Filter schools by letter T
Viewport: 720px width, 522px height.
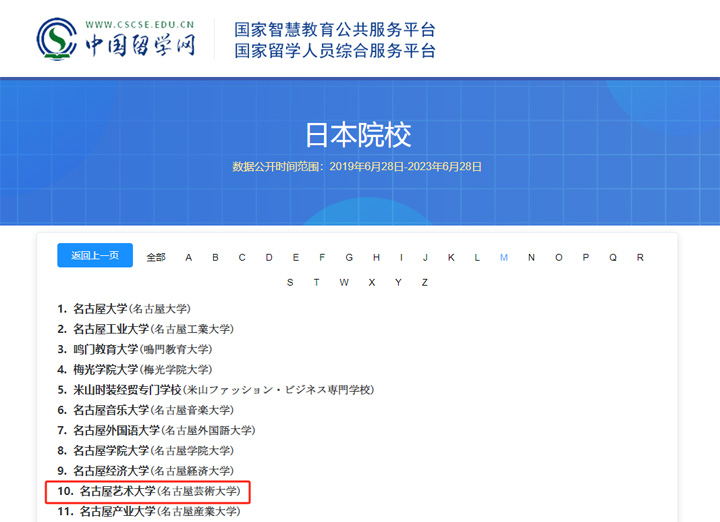tap(316, 282)
